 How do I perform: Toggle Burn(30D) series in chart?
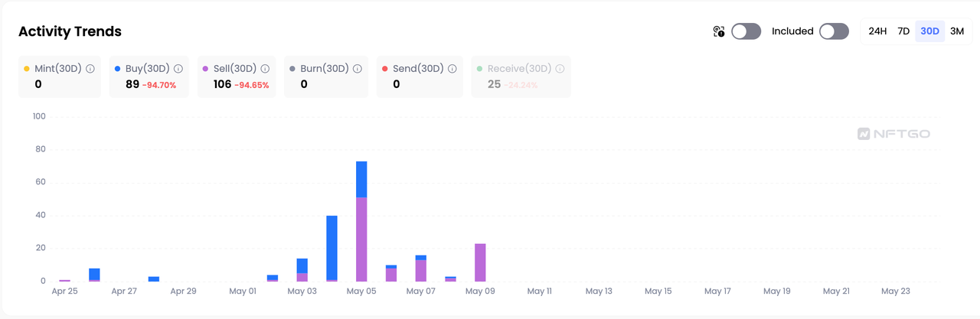(x=326, y=76)
